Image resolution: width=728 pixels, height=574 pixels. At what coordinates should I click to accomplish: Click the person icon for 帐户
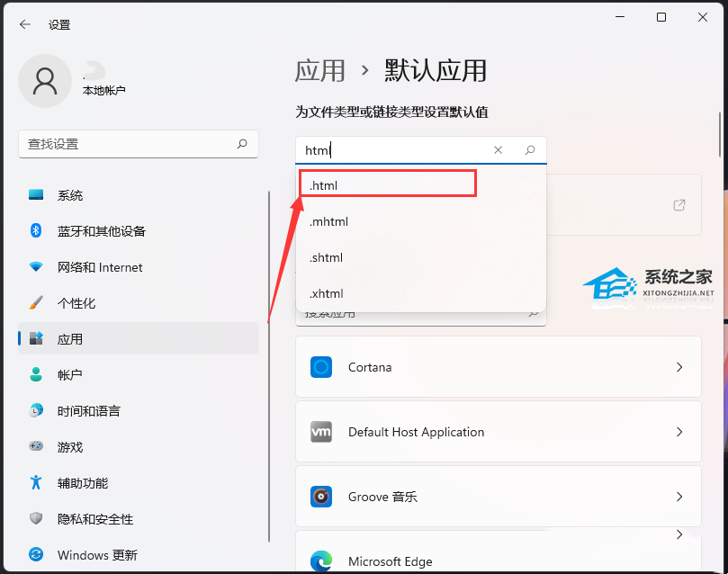coord(36,374)
